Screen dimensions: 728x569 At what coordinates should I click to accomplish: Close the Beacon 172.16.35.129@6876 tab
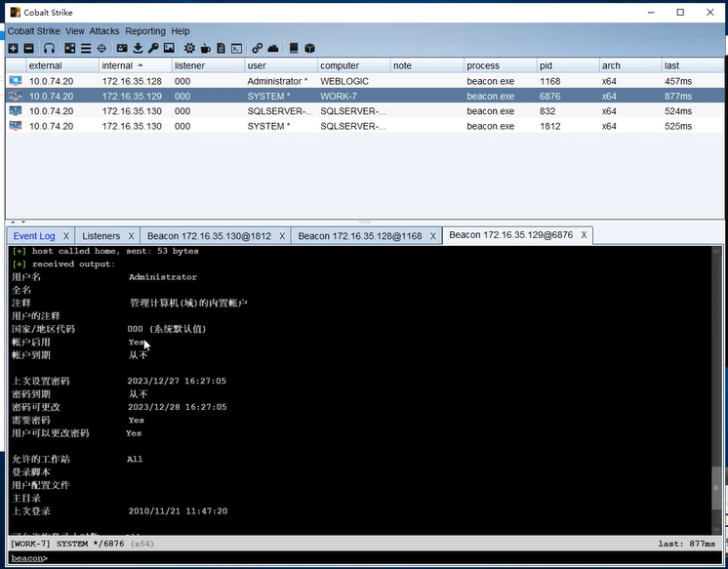(584, 235)
